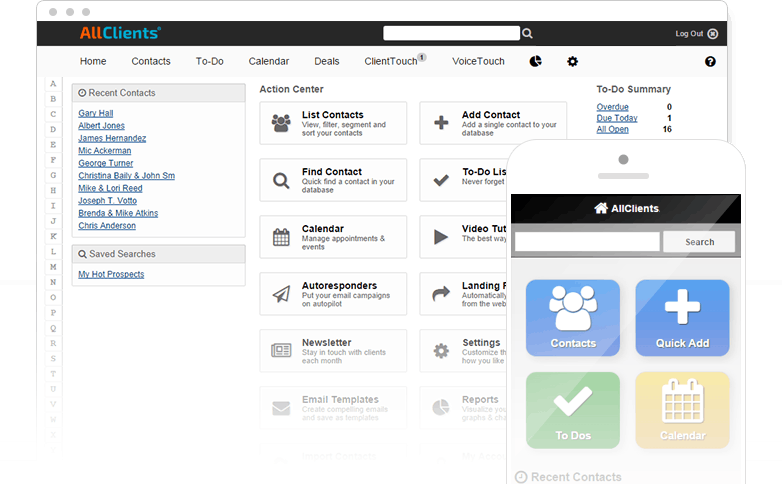Click the Overdue to-do link
Image resolution: width=782 pixels, height=484 pixels.
click(612, 107)
